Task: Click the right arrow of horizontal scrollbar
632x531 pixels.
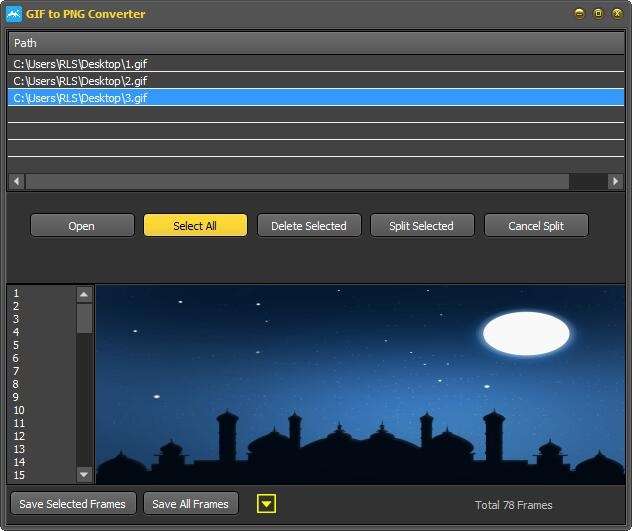Action: [615, 181]
